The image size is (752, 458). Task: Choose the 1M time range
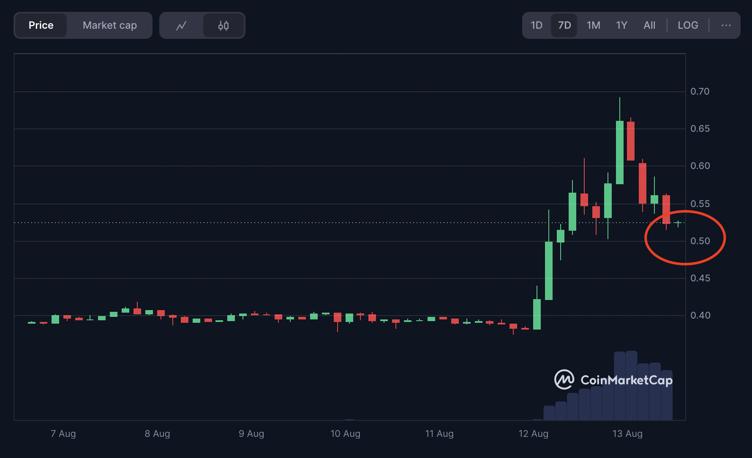[593, 25]
